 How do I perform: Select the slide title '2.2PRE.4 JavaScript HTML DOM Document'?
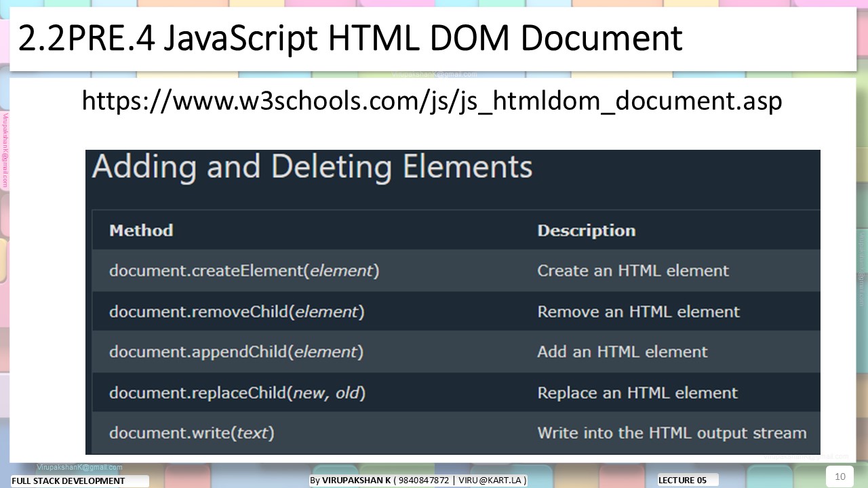pyautogui.click(x=350, y=39)
